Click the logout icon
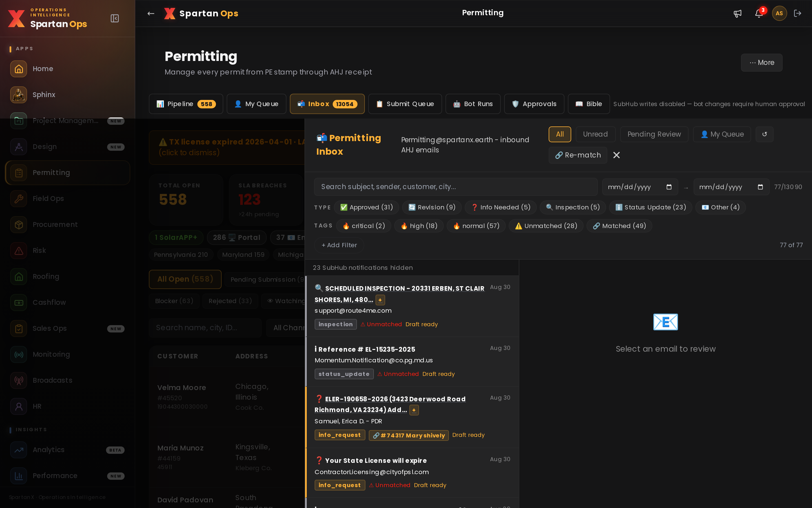 point(798,14)
